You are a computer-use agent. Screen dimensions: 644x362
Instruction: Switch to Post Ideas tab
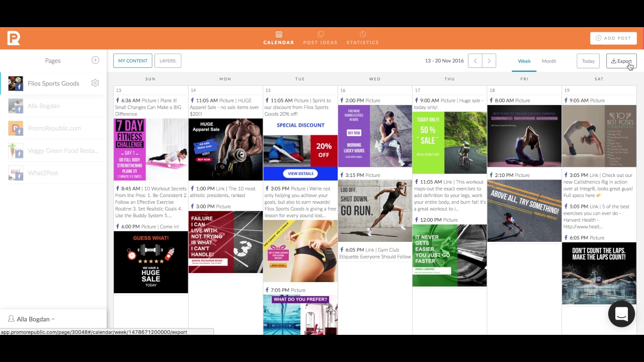pos(320,38)
